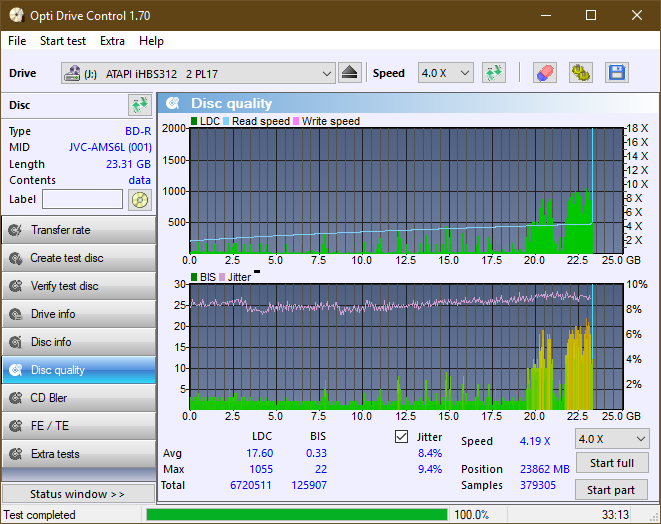
Task: Select Transfer rate in the sidebar
Action: [79, 230]
